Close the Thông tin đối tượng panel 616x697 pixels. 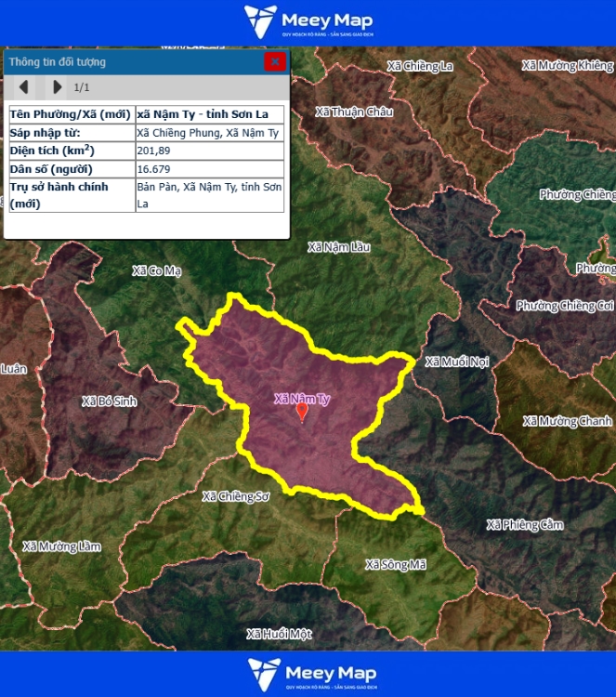(274, 62)
